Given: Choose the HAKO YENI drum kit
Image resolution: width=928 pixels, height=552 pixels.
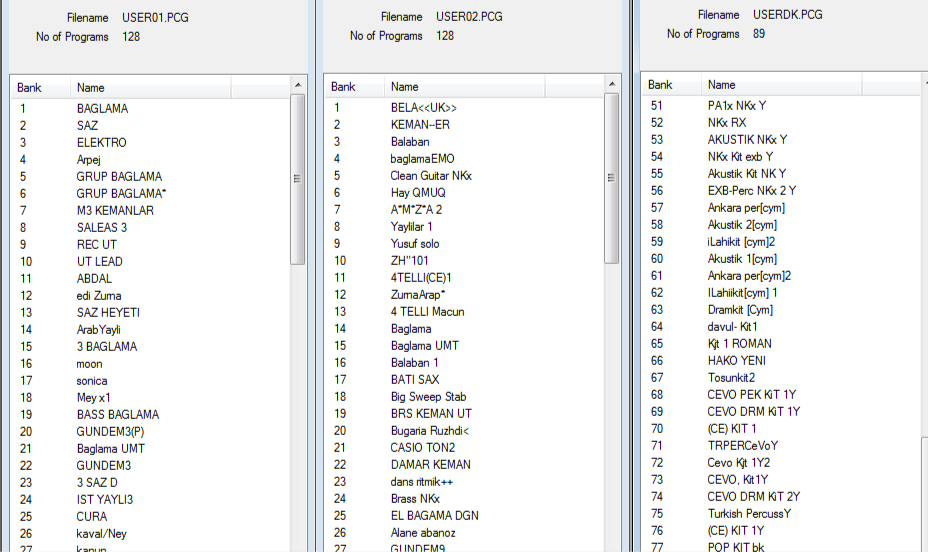Looking at the screenshot, I should click(736, 361).
